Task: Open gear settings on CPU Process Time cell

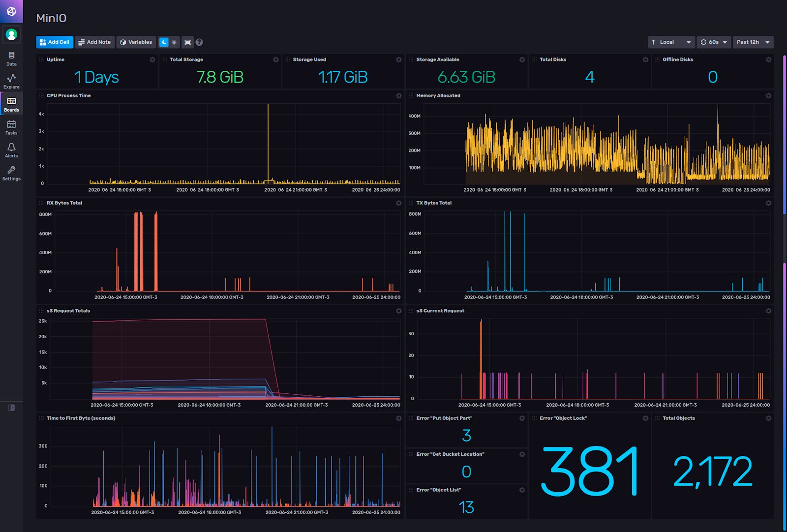Action: pyautogui.click(x=398, y=96)
